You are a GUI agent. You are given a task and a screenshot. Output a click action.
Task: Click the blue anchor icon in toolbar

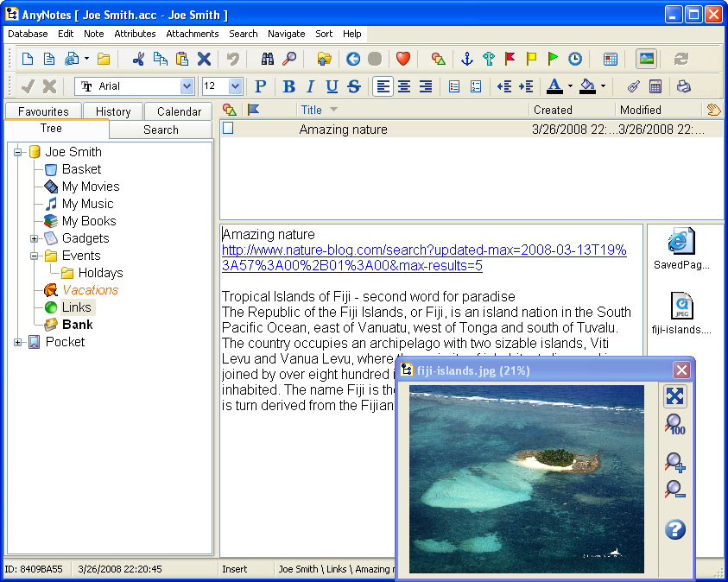click(x=467, y=59)
